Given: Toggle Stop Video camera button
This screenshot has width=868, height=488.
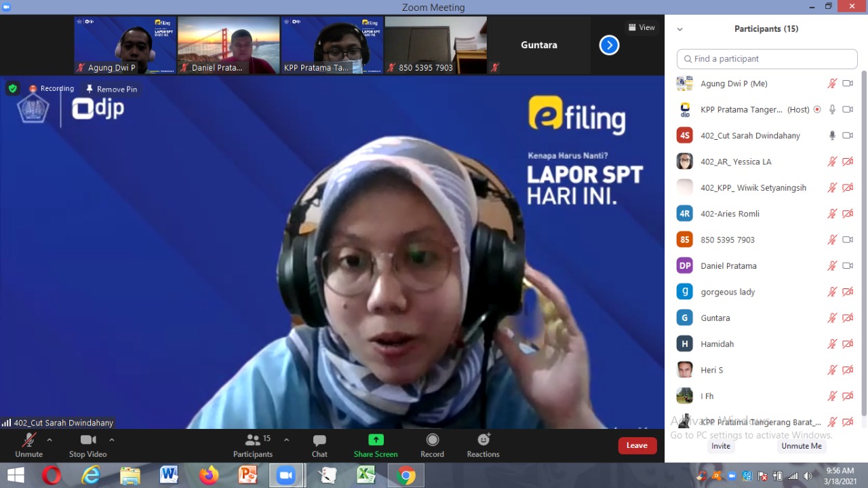Looking at the screenshot, I should point(87,440).
